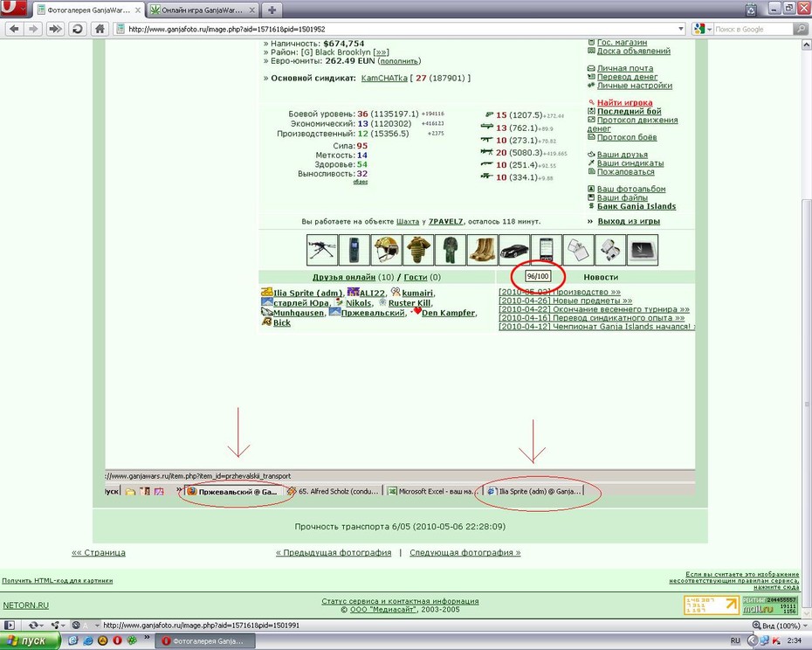
Task: Click friend Ilia Sprite (adm) name
Action: (307, 293)
